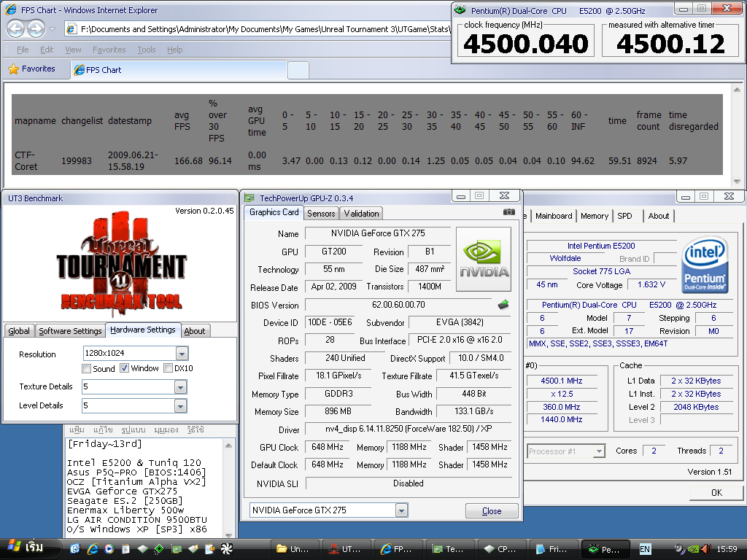Switch to the Sensors tab in GPU-Z
The width and height of the screenshot is (747, 560).
pyautogui.click(x=321, y=214)
